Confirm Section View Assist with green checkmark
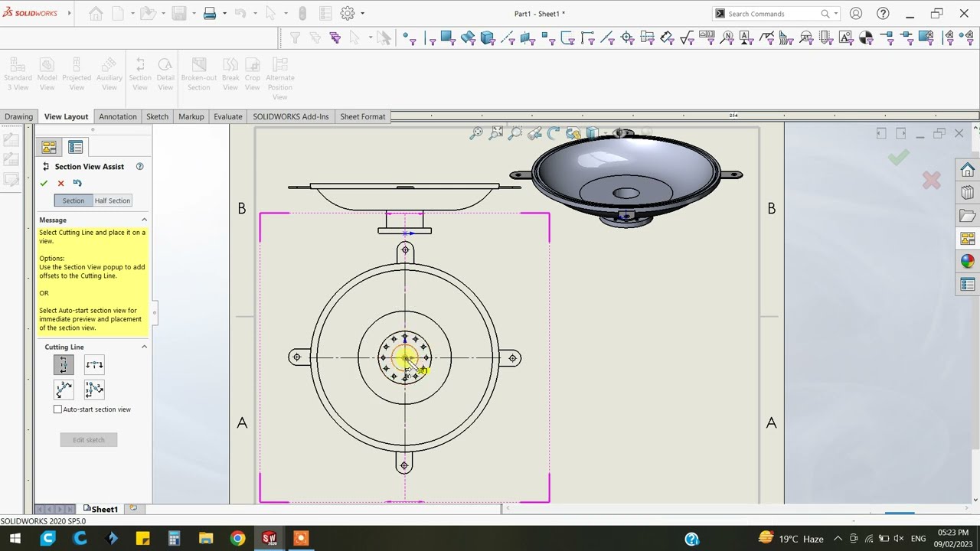The height and width of the screenshot is (551, 980). [44, 183]
